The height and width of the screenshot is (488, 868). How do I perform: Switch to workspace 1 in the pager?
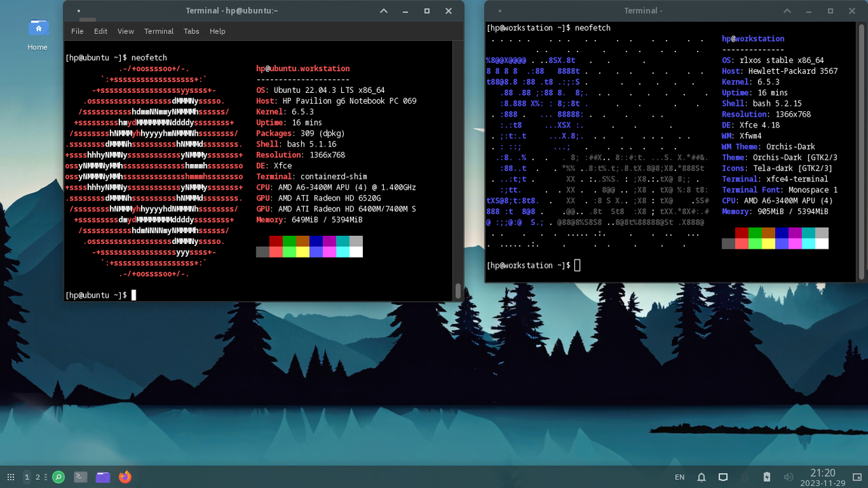click(x=27, y=477)
